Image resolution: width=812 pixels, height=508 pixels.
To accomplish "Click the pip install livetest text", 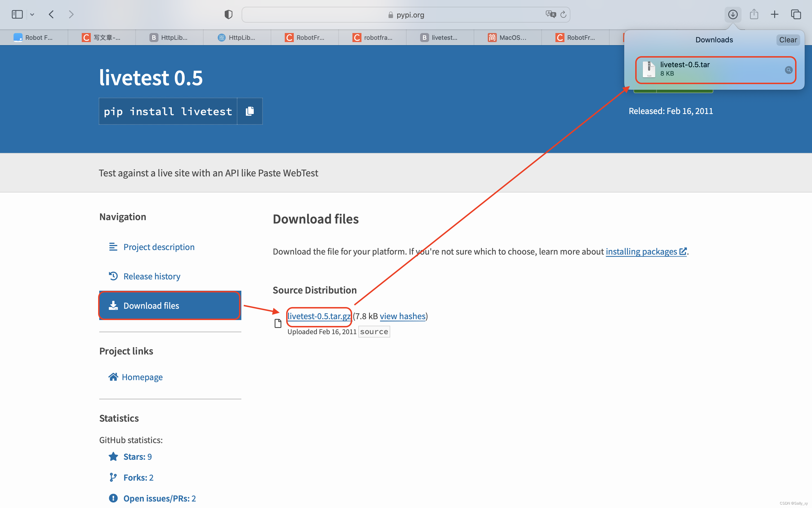I will (168, 111).
